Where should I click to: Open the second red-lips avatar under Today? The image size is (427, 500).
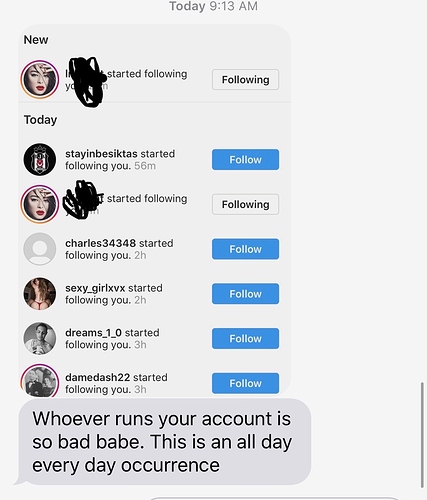(40, 204)
